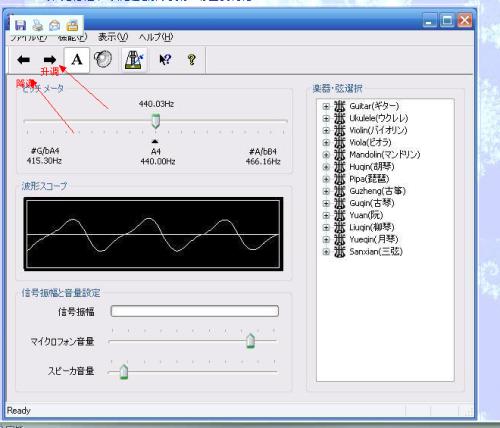The image size is (500, 428).
Task: Click the yellow question mark about icon
Action: [192, 60]
